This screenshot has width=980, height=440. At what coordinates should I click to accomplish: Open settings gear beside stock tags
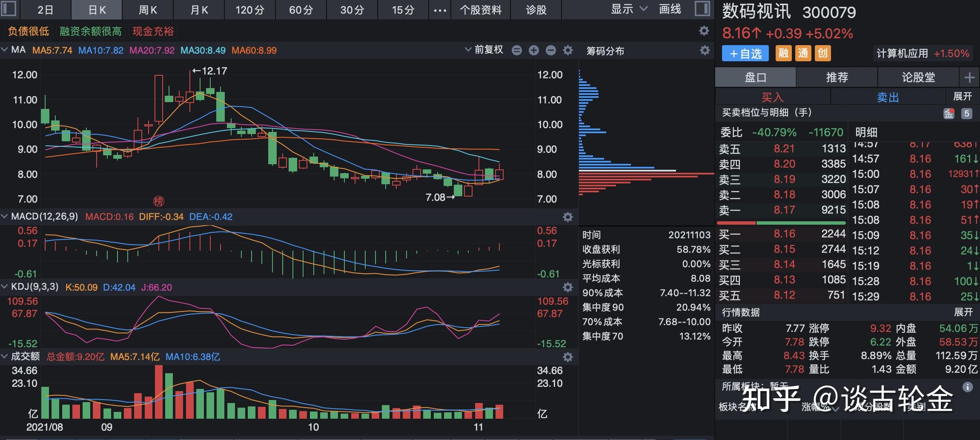(x=704, y=31)
